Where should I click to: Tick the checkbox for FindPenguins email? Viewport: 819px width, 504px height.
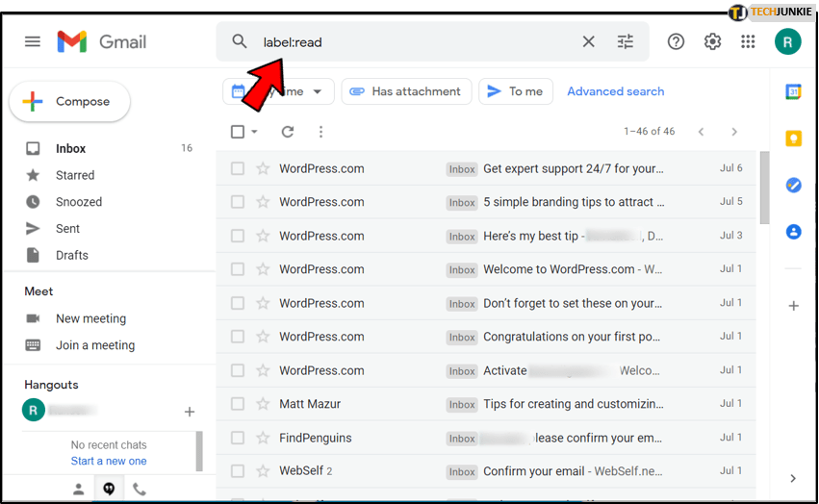(238, 438)
